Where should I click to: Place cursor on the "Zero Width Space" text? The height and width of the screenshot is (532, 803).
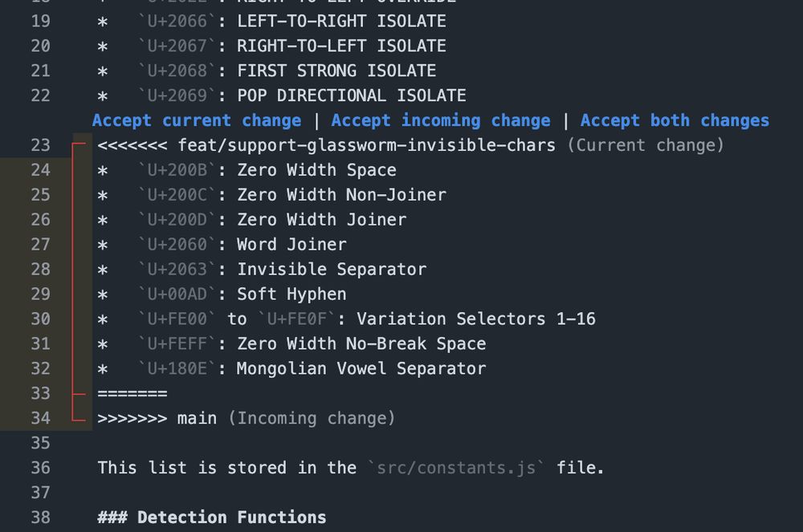coord(316,170)
